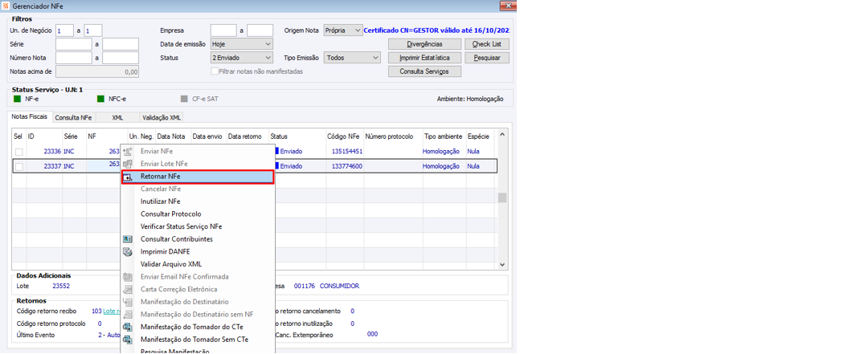The image size is (868, 354).
Task: Click the second Un. de Negócio field
Action: point(93,31)
